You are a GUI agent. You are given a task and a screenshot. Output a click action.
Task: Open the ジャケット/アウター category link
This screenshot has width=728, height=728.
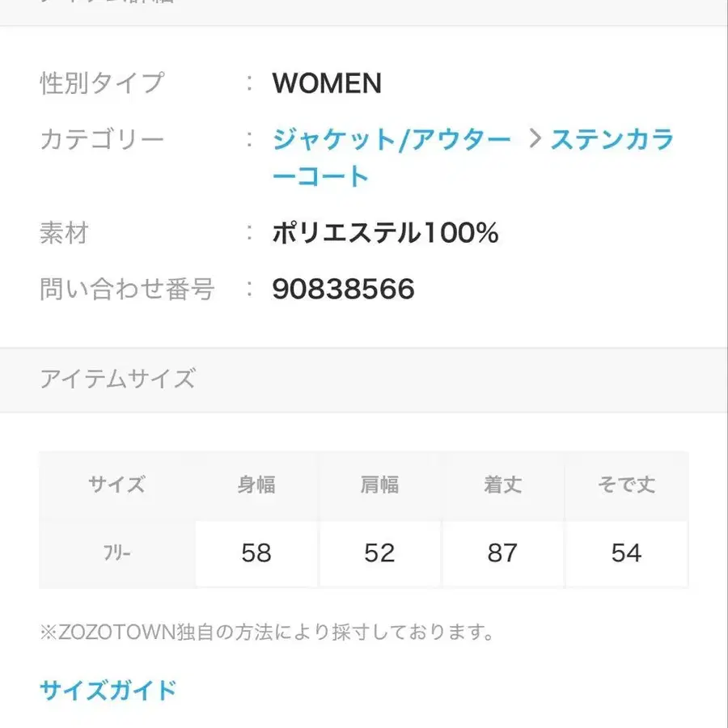(388, 139)
